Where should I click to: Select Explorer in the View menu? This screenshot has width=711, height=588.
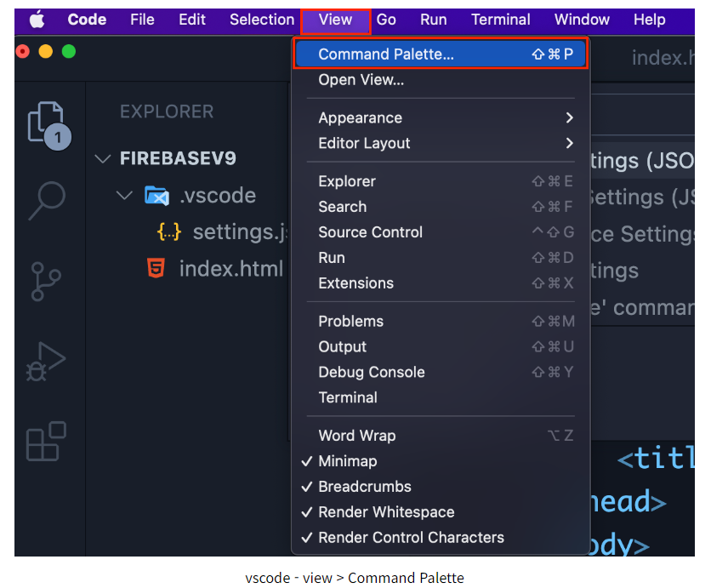point(441,181)
